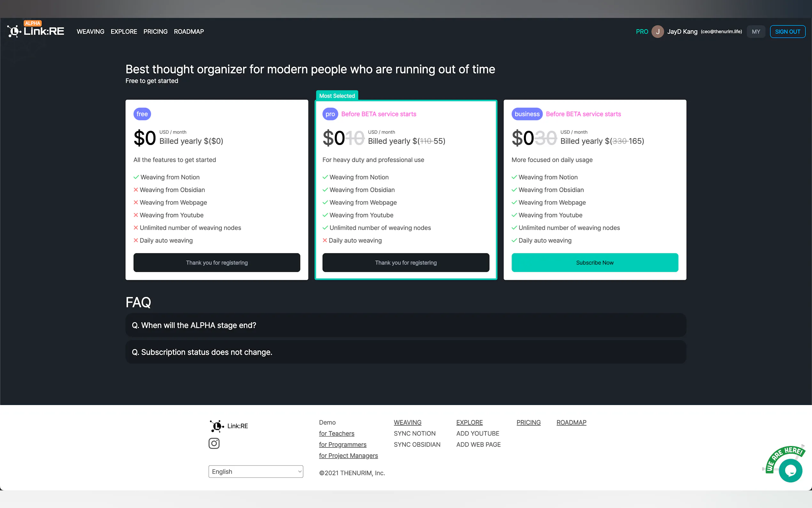Click the purple free plan badge
The image size is (812, 508).
click(142, 114)
